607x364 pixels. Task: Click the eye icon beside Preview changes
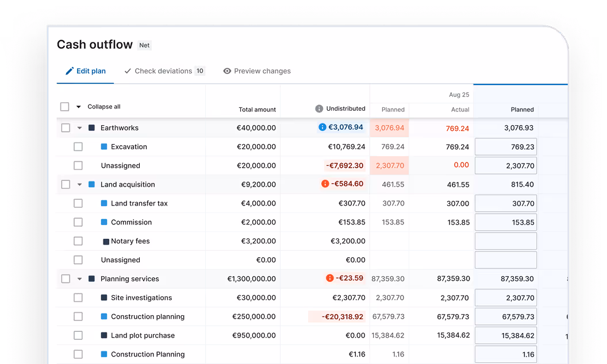[227, 71]
